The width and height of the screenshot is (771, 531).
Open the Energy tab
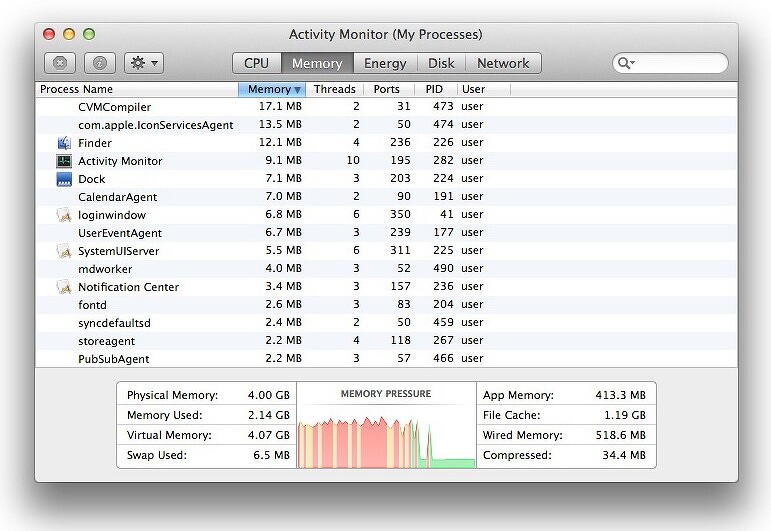[385, 63]
